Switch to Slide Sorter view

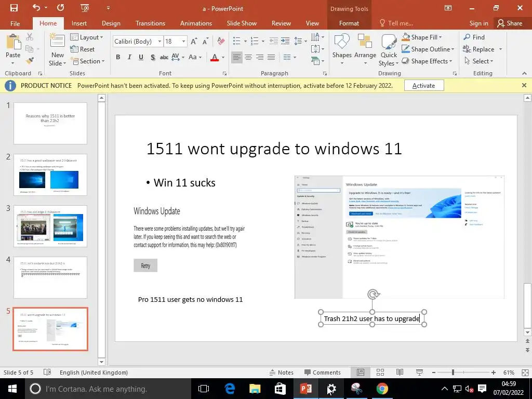[380, 372]
